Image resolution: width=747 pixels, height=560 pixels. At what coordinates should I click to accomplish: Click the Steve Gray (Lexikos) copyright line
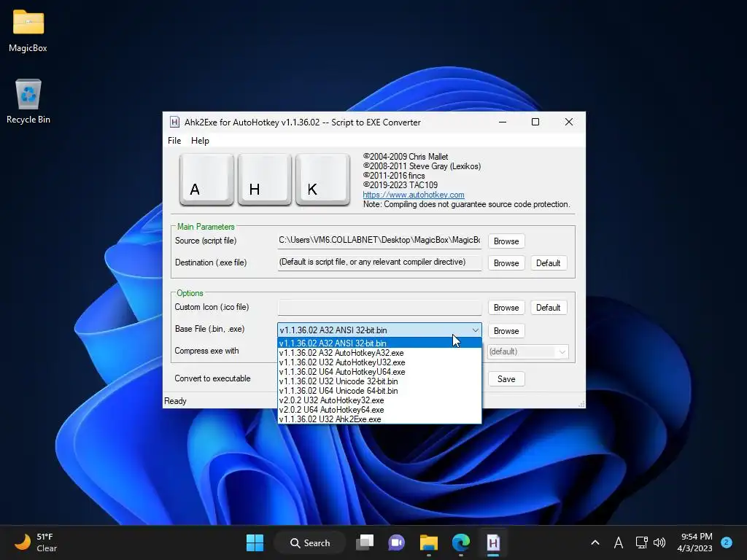click(422, 166)
